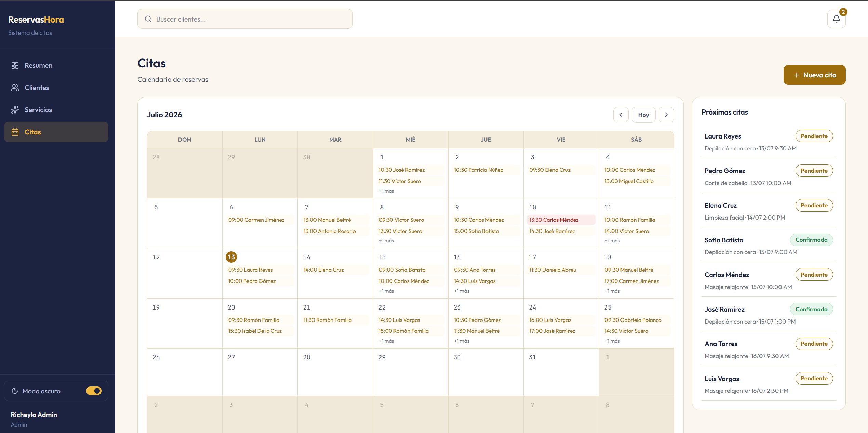Click the Clientes people icon
868x433 pixels.
(x=15, y=88)
